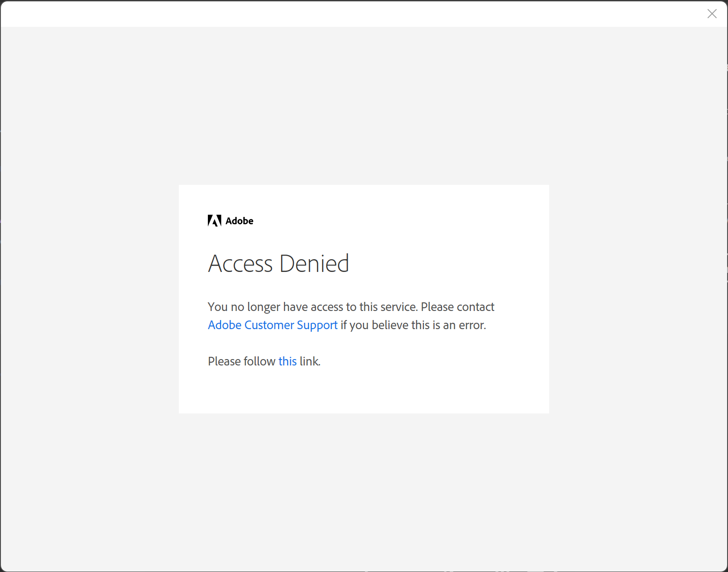This screenshot has height=572, width=728.
Task: Click the dialog title bar
Action: [318, 14]
